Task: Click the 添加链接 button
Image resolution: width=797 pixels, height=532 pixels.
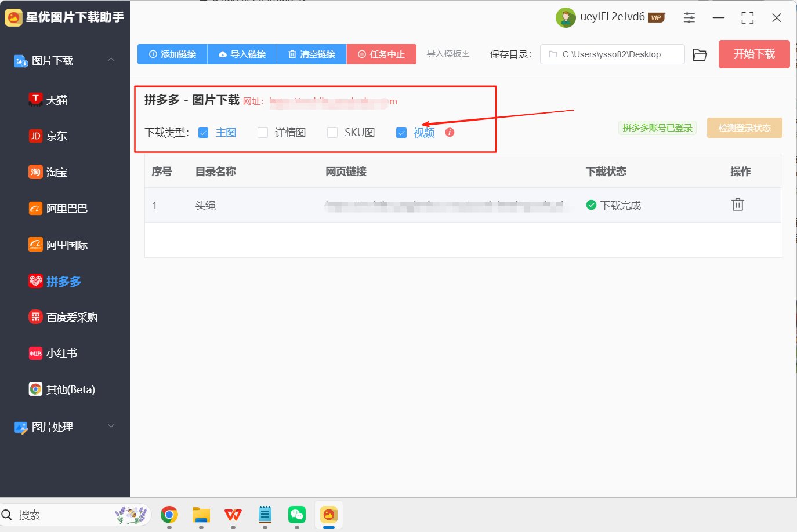Action: pyautogui.click(x=172, y=54)
